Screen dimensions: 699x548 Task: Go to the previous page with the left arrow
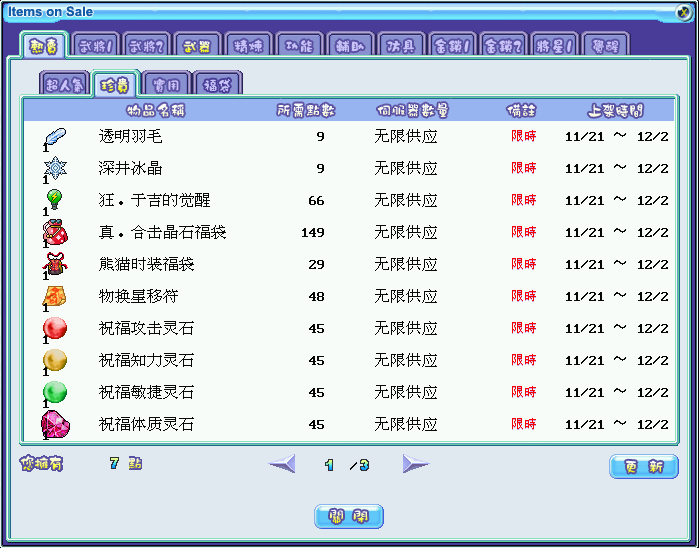coord(282,464)
